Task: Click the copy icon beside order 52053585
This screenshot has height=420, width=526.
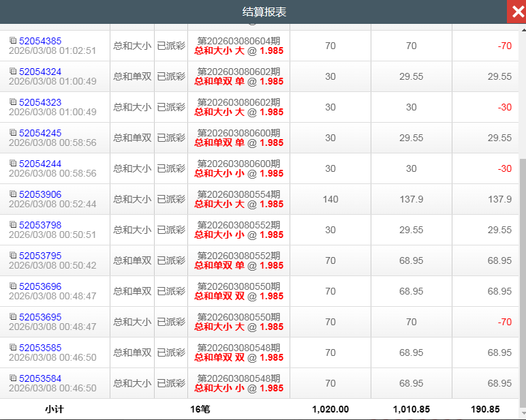Action: point(13,348)
